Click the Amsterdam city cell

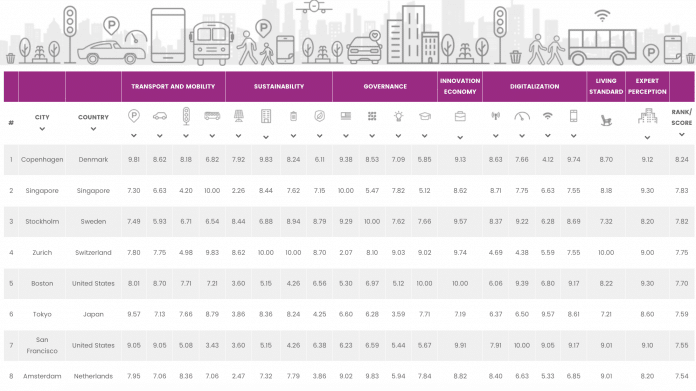coord(42,376)
